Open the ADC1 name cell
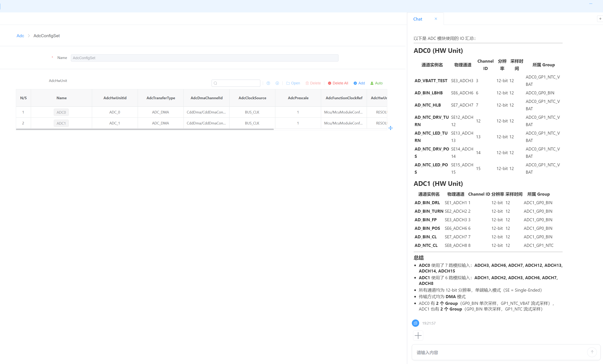This screenshot has width=603, height=364. tap(61, 123)
